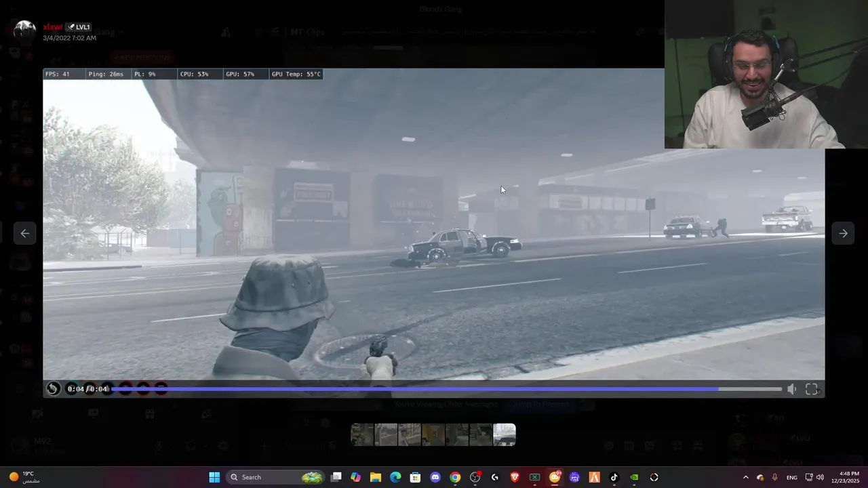This screenshot has width=868, height=488.
Task: Replay the video with the circular replay button
Action: click(x=53, y=389)
